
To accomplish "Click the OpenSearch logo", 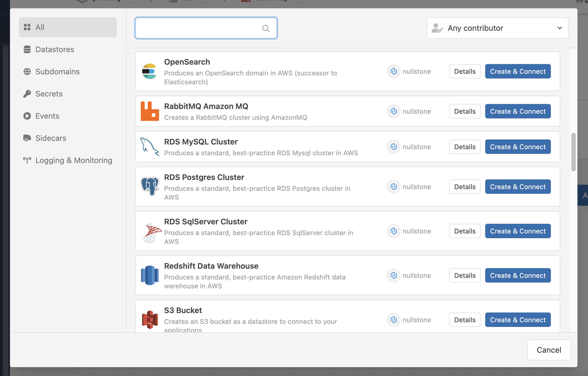I will click(x=150, y=71).
